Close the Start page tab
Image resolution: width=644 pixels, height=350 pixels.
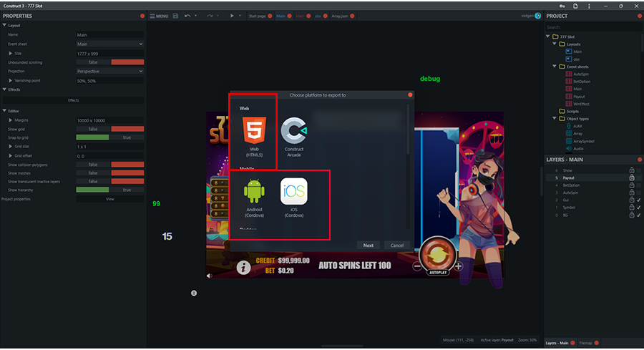pos(270,16)
